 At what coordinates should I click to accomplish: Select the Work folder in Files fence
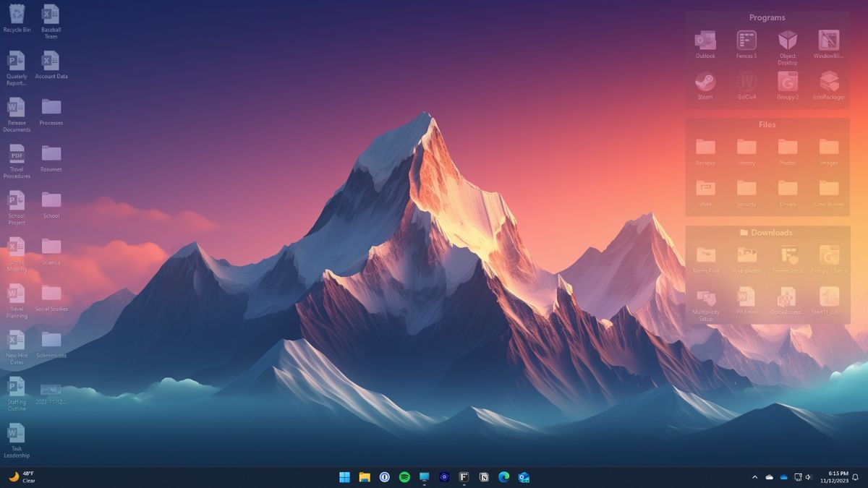[x=705, y=193]
